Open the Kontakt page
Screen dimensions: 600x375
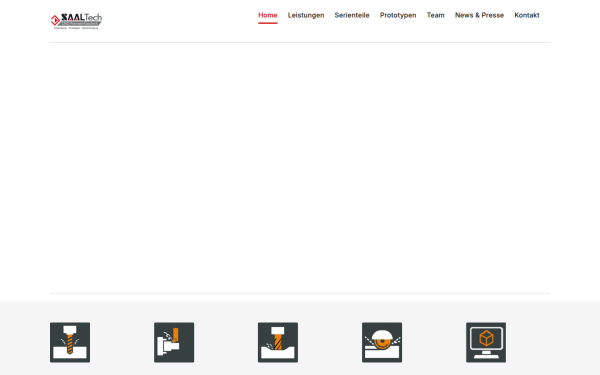[527, 15]
